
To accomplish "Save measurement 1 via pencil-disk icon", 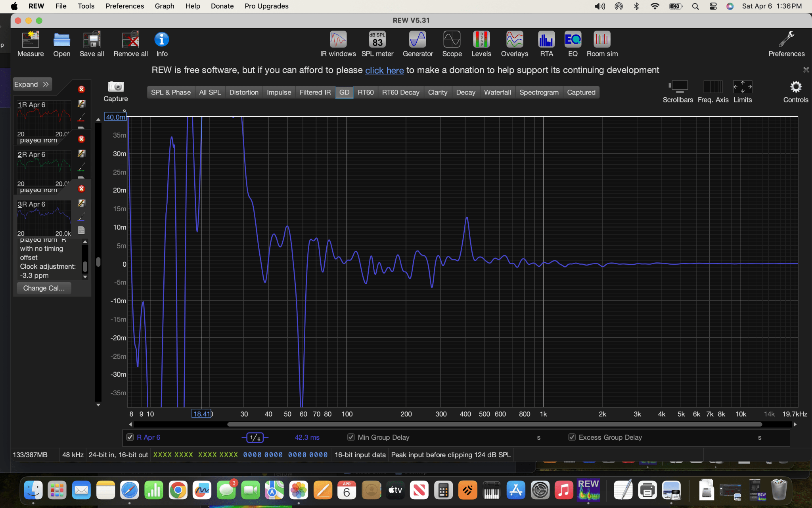I will [81, 104].
